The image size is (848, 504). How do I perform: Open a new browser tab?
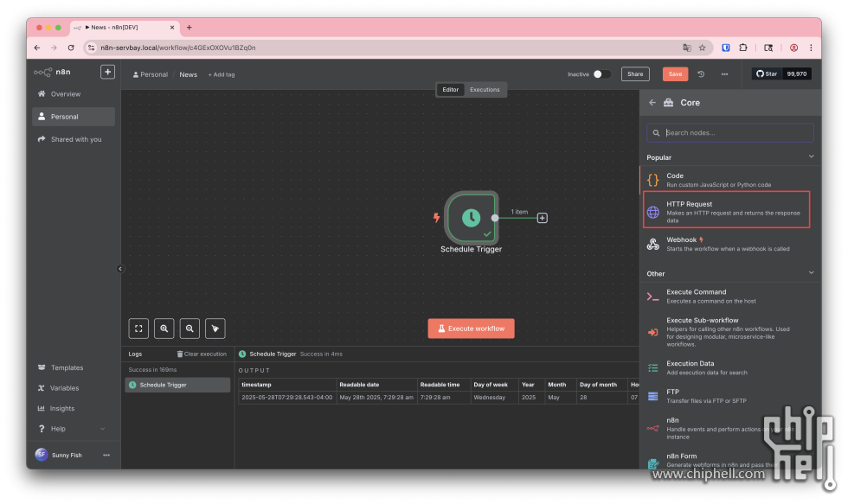point(189,27)
